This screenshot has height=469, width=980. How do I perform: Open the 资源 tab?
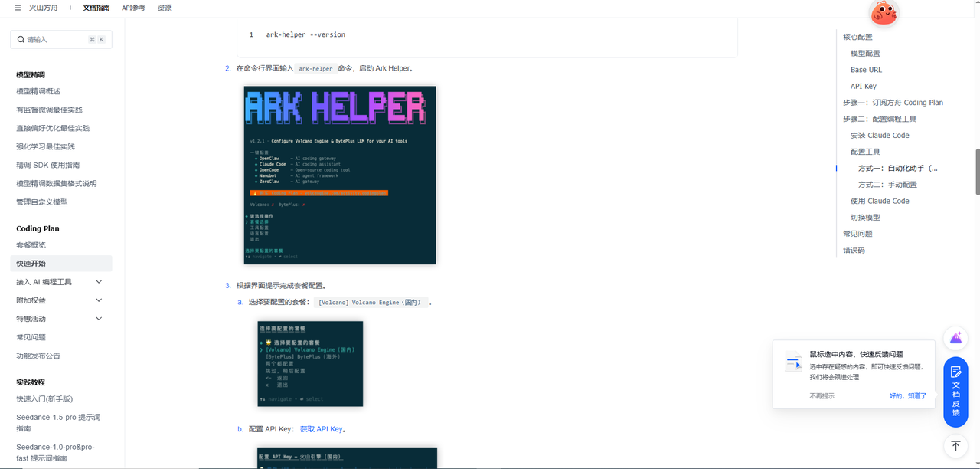(165, 8)
